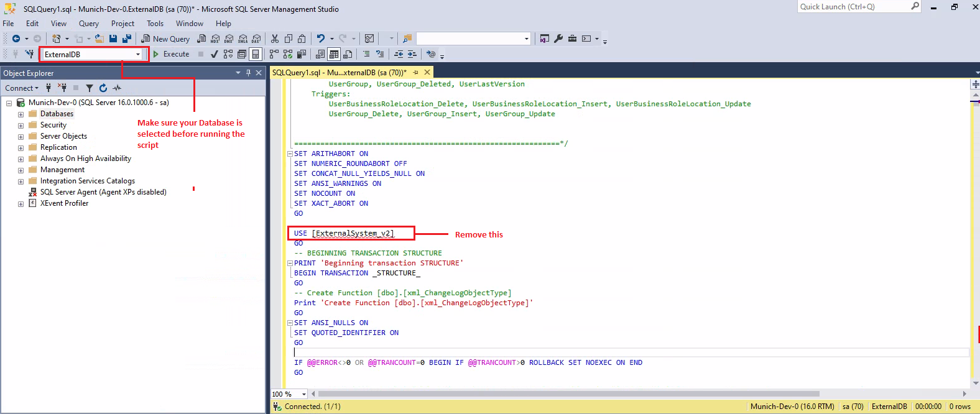Click the Parse checkmark icon
The height and width of the screenshot is (414, 980).
[214, 54]
